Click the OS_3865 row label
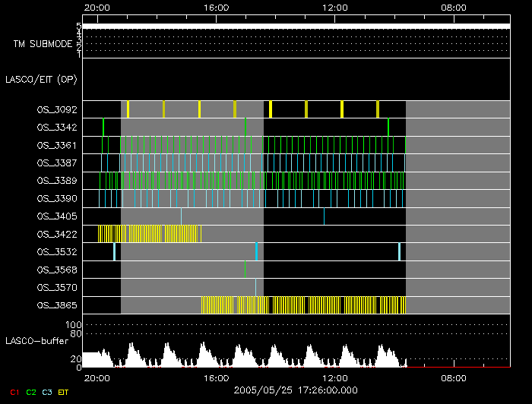 tap(57, 305)
